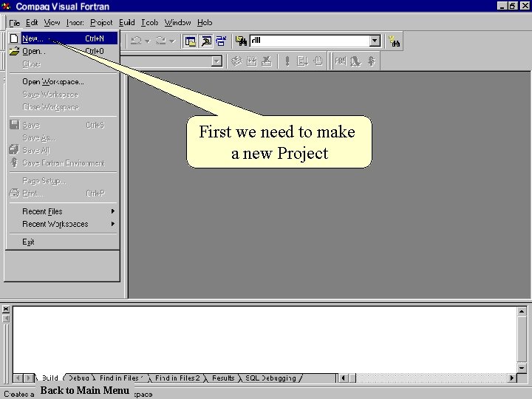Screen dimensions: 532x399
Task: Click output horizontal scrollbar right arrow
Action: (x=511, y=378)
